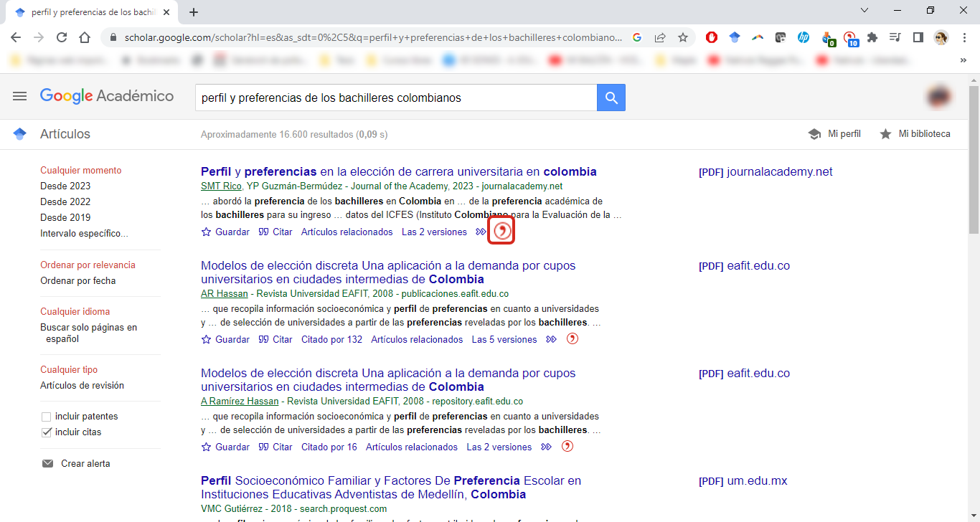Click the blue search magnifier button
The height and width of the screenshot is (522, 980).
611,98
